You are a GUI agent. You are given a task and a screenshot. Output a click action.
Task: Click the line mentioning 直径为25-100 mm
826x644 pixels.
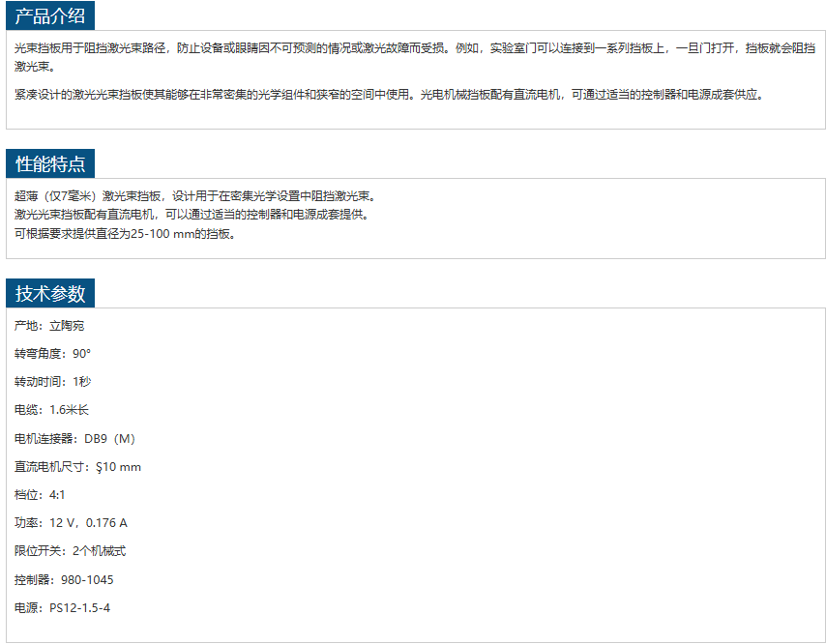[125, 234]
